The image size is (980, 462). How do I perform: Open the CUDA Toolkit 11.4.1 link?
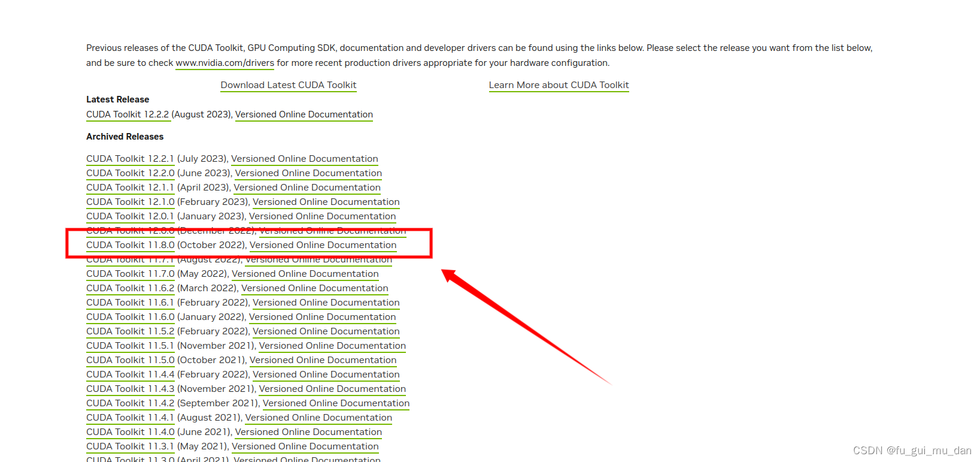[x=130, y=418]
